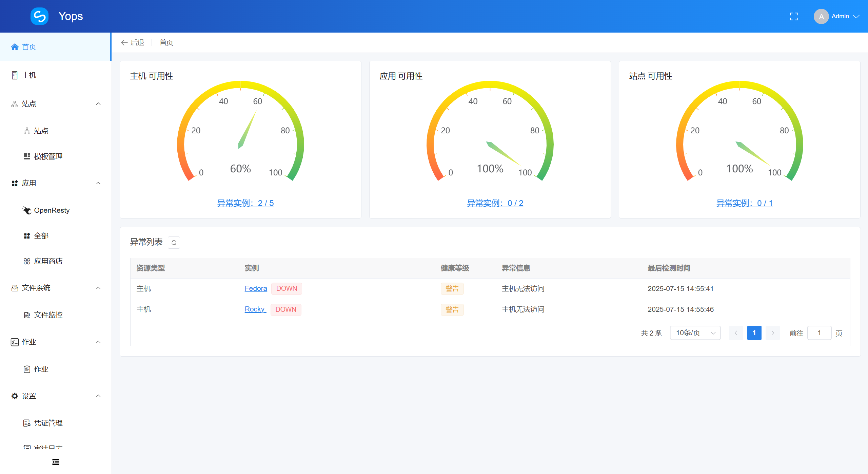Open 模板管理 in the sidebar

(48, 156)
